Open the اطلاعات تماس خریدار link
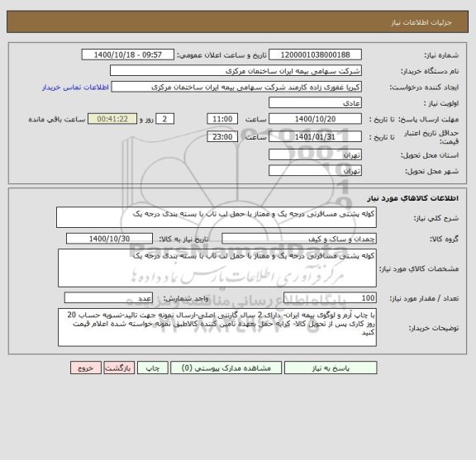476x460 pixels. tap(75, 88)
